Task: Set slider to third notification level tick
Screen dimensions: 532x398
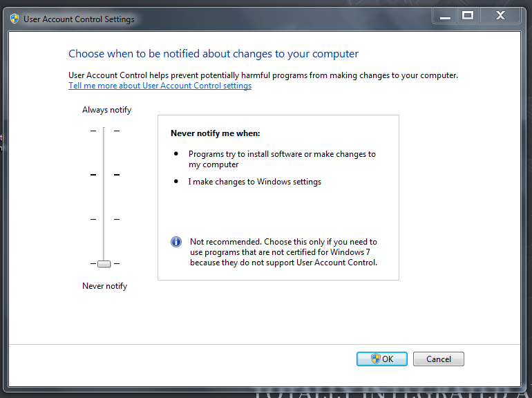Action: [x=104, y=219]
